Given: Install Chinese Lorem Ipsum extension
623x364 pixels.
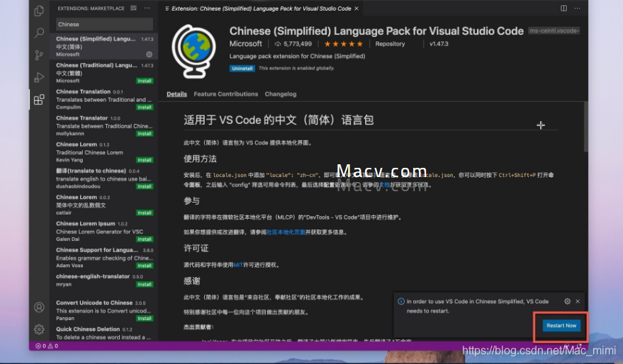Looking at the screenshot, I should pyautogui.click(x=144, y=239).
